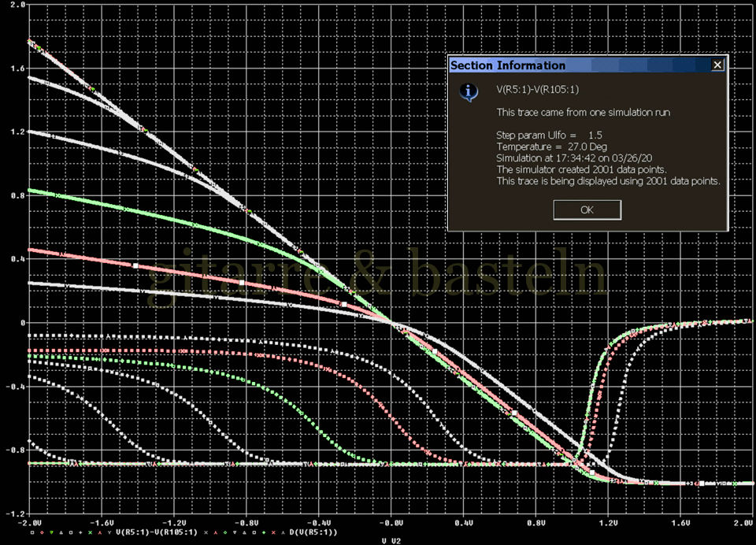Viewport: 756px width, 545px height.
Task: Click the 'Simulation at 17:34:42 on 03/26/20' line
Action: [x=574, y=158]
